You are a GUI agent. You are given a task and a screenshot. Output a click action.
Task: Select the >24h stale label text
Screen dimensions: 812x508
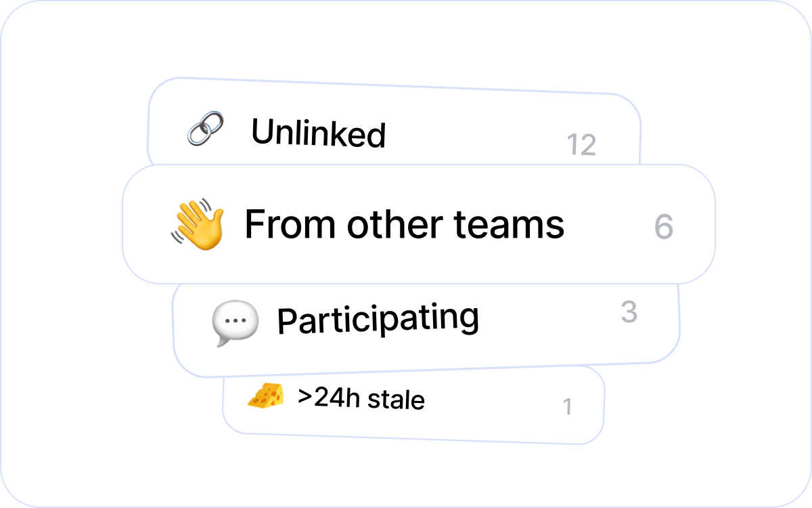pyautogui.click(x=361, y=398)
